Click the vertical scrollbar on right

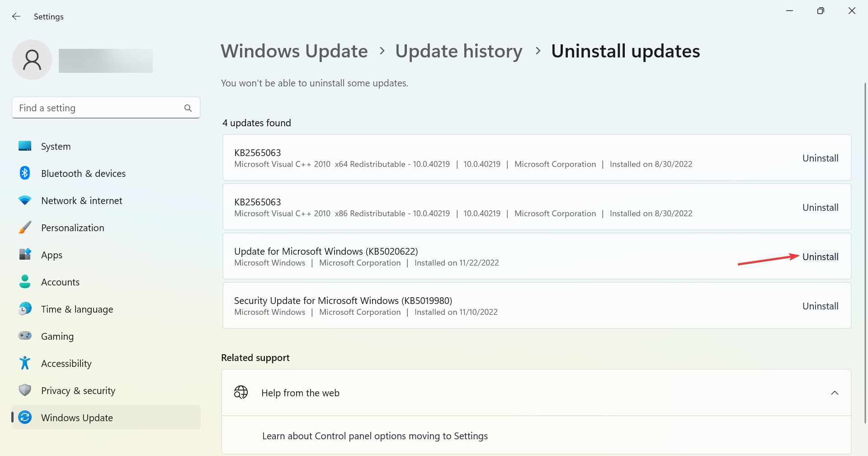point(865,253)
